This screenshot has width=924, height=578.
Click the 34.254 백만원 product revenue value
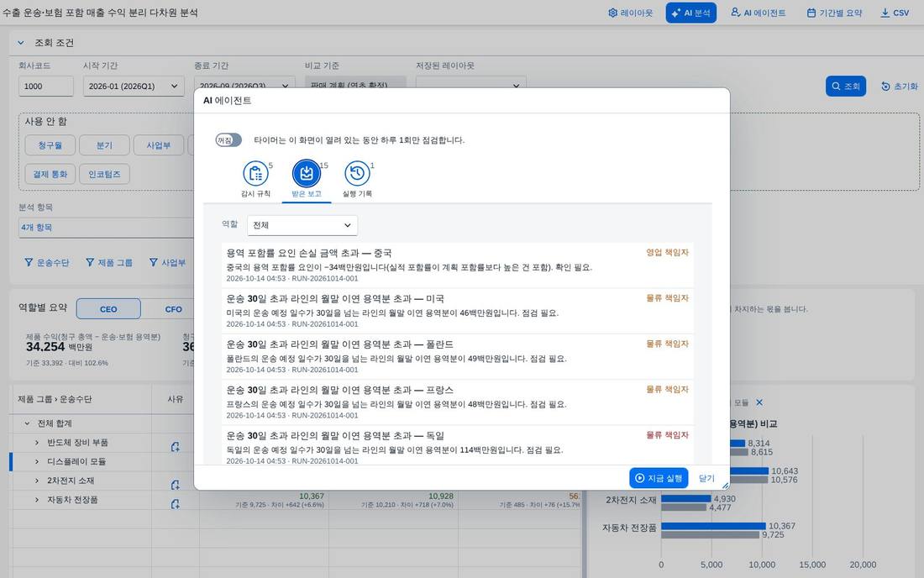pyautogui.click(x=59, y=347)
